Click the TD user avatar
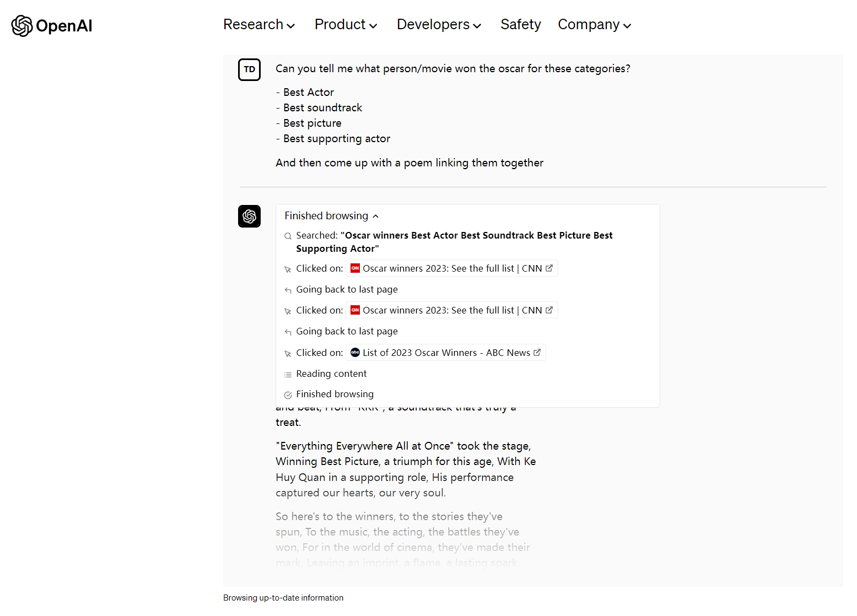This screenshot has width=857, height=616. (x=249, y=69)
